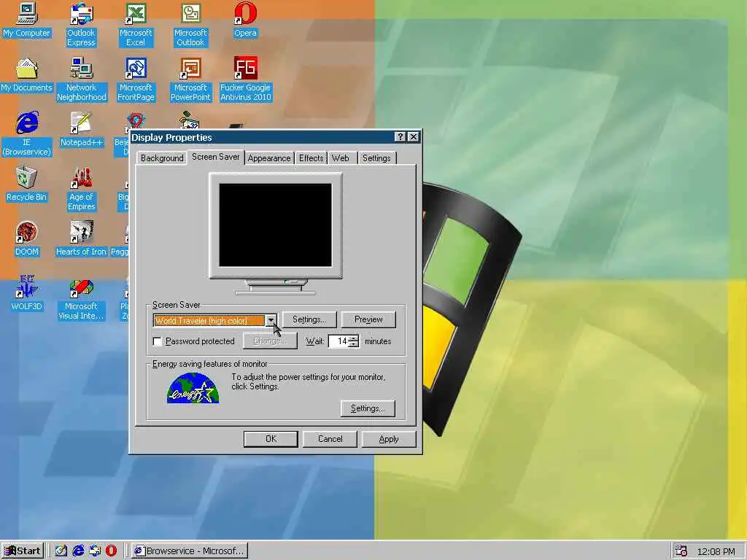747x560 pixels.
Task: Click the screen saver preview monitor
Action: coord(275,233)
